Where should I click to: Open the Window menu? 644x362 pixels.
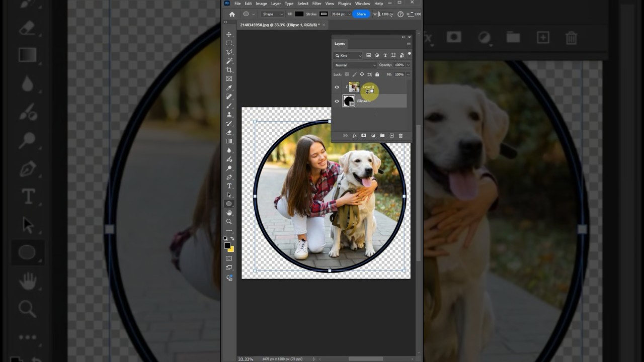point(362,4)
